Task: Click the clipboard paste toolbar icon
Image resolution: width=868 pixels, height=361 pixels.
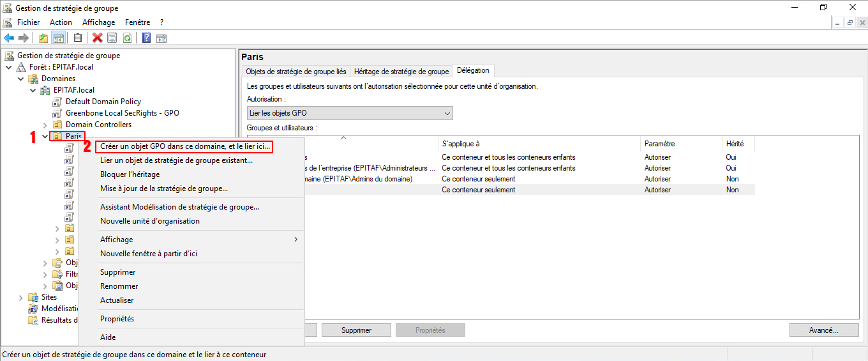Action: tap(78, 38)
